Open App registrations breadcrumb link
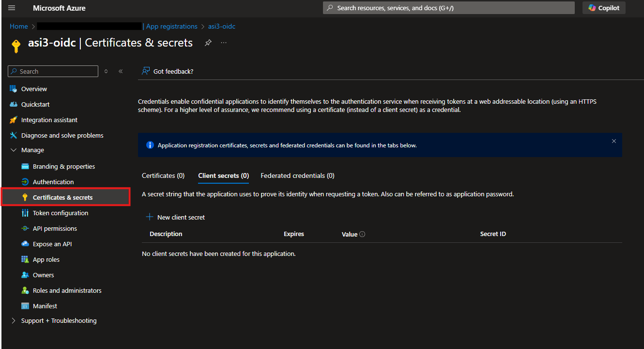This screenshot has height=349, width=644. (172, 26)
